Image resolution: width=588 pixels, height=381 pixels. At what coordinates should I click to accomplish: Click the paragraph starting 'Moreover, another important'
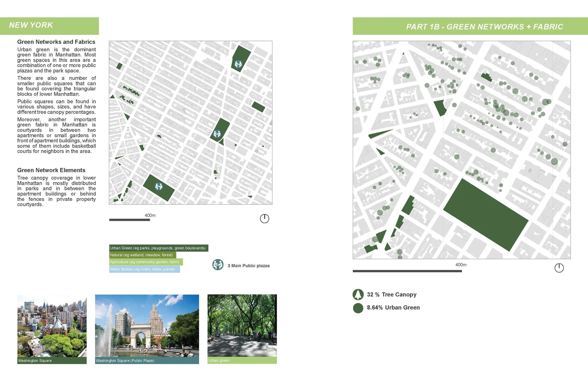tap(56, 135)
